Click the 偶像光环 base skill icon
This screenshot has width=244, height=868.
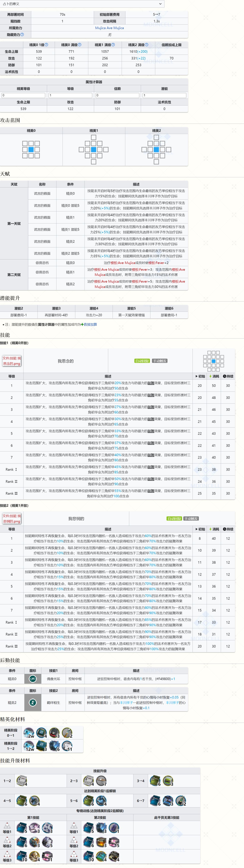click(33, 679)
